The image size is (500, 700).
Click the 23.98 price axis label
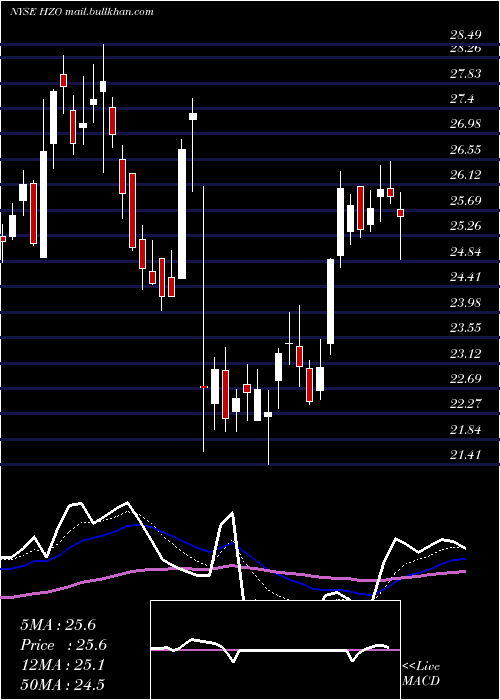(x=466, y=303)
